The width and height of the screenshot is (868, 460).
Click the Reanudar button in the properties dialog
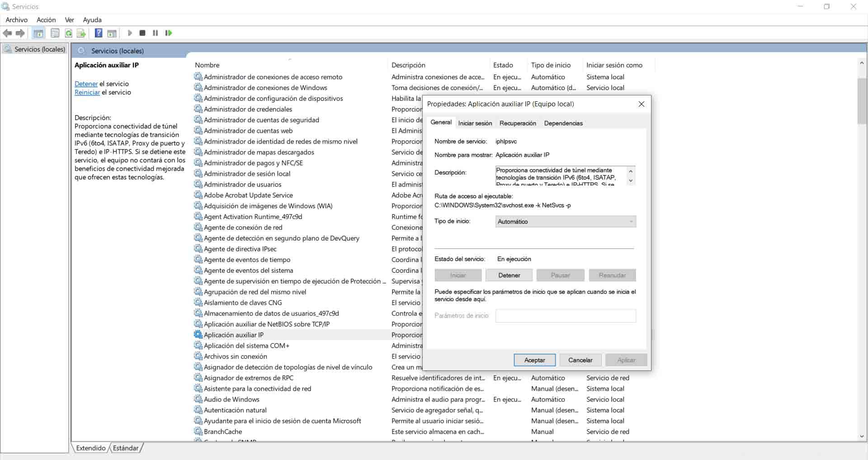(x=612, y=275)
